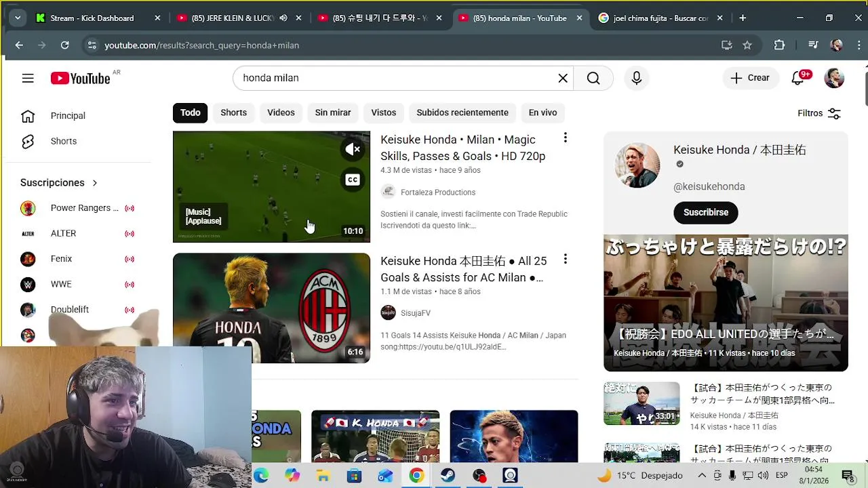The width and height of the screenshot is (868, 488).
Task: Click the Crear button
Action: (750, 78)
